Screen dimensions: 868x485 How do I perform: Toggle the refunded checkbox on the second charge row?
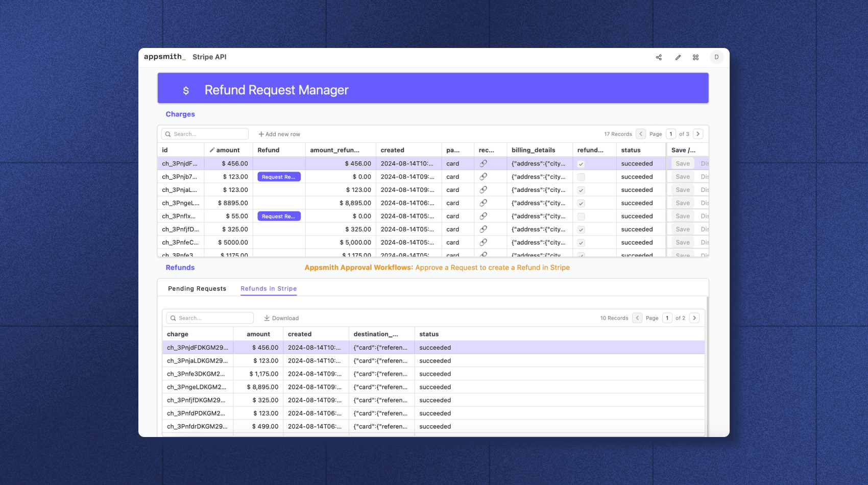tap(581, 177)
